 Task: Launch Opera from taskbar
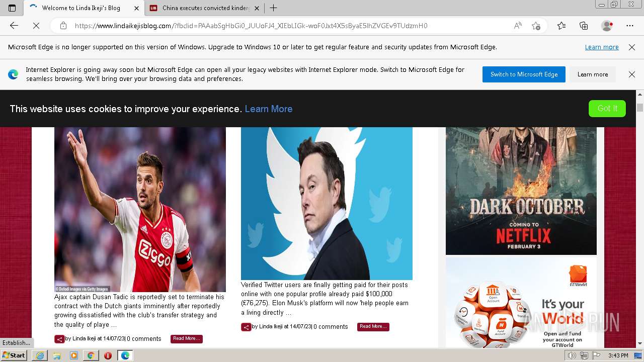pyautogui.click(x=108, y=355)
